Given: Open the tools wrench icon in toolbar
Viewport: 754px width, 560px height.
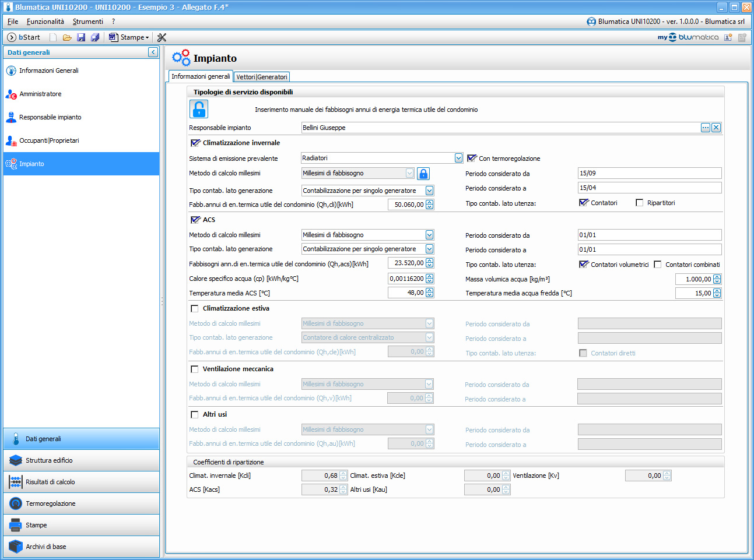Looking at the screenshot, I should [162, 37].
